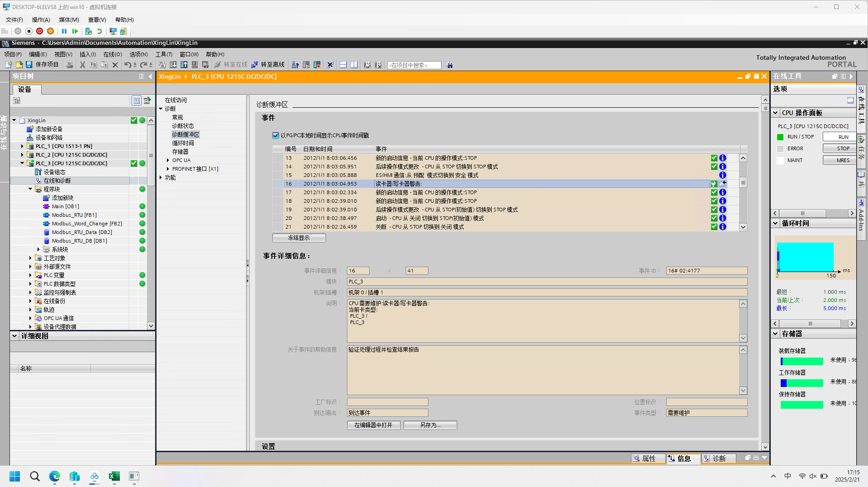Viewport: 868px width, 487px height.
Task: Collapse the 详细视图 panel
Action: coord(15,336)
